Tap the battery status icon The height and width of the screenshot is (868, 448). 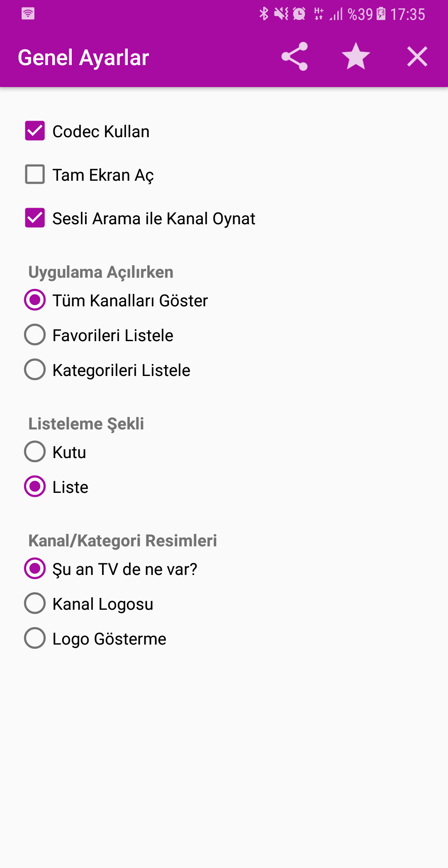click(x=381, y=14)
